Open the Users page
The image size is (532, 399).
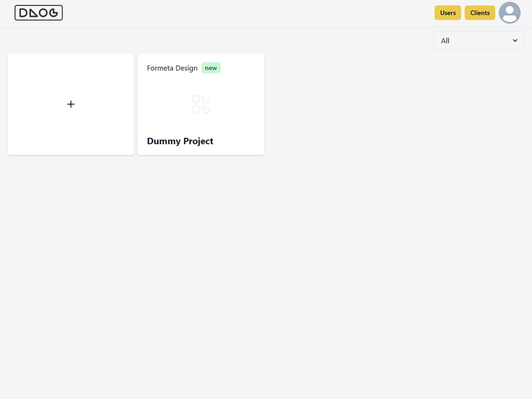click(x=448, y=13)
